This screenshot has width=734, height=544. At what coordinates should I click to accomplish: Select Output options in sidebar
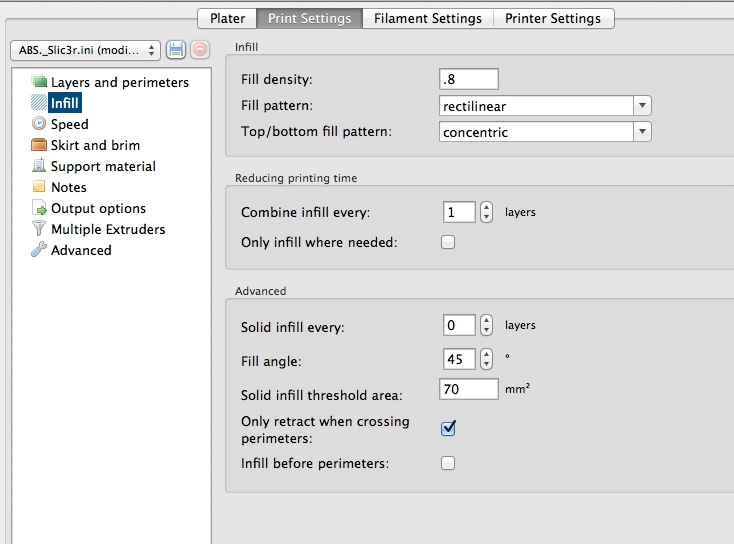point(98,208)
